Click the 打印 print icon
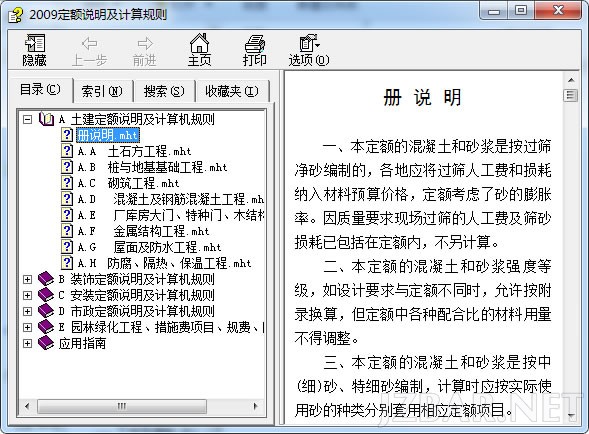 [x=255, y=43]
